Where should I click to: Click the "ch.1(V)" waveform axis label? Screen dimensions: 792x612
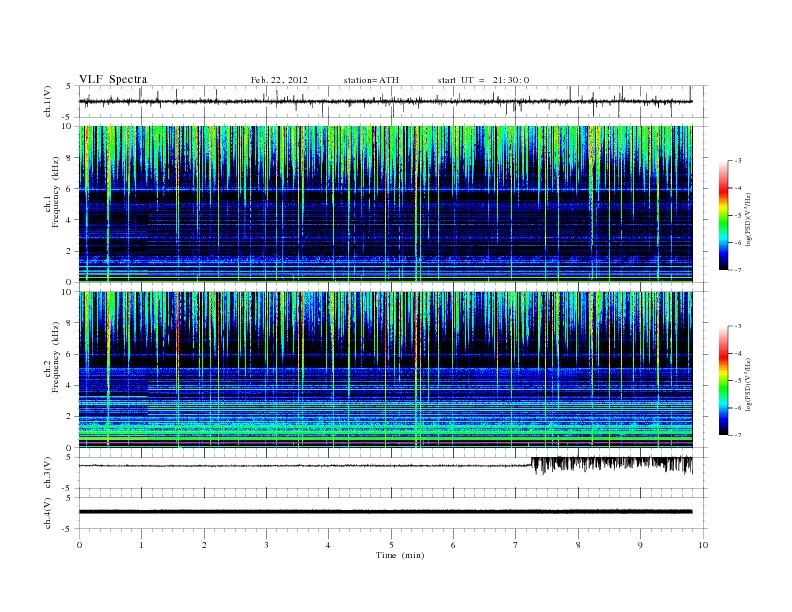pyautogui.click(x=47, y=101)
